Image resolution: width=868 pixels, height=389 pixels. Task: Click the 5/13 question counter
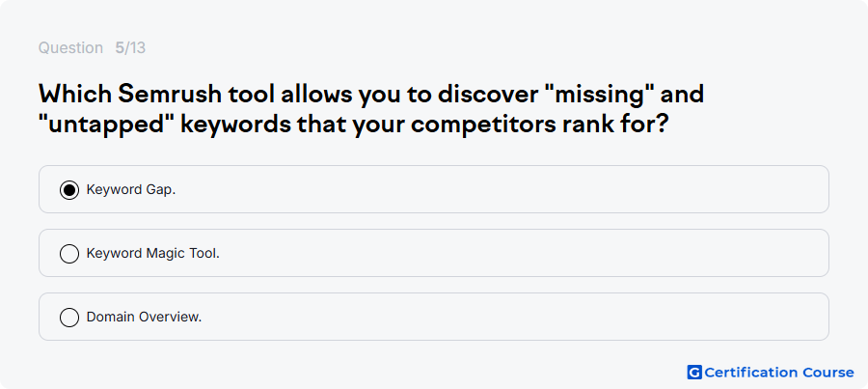click(130, 48)
